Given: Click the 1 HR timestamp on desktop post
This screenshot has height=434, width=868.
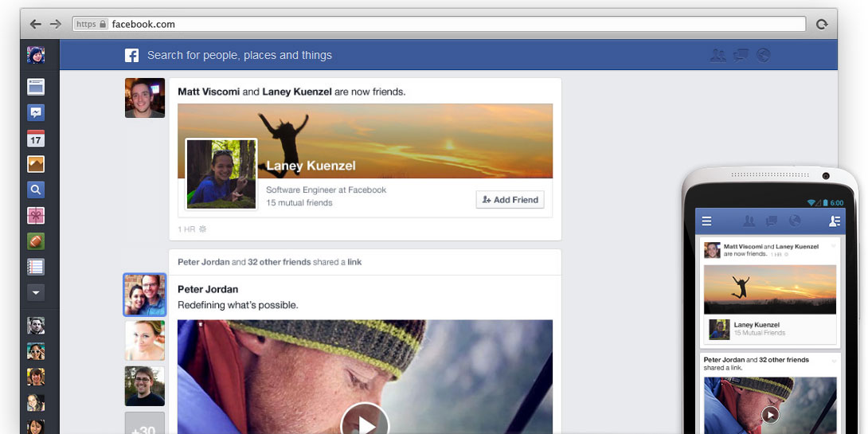Looking at the screenshot, I should point(186,229).
